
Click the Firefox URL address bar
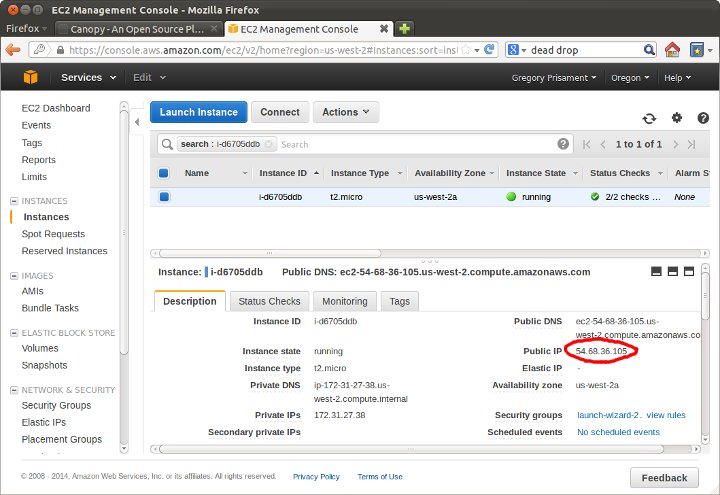click(x=263, y=50)
